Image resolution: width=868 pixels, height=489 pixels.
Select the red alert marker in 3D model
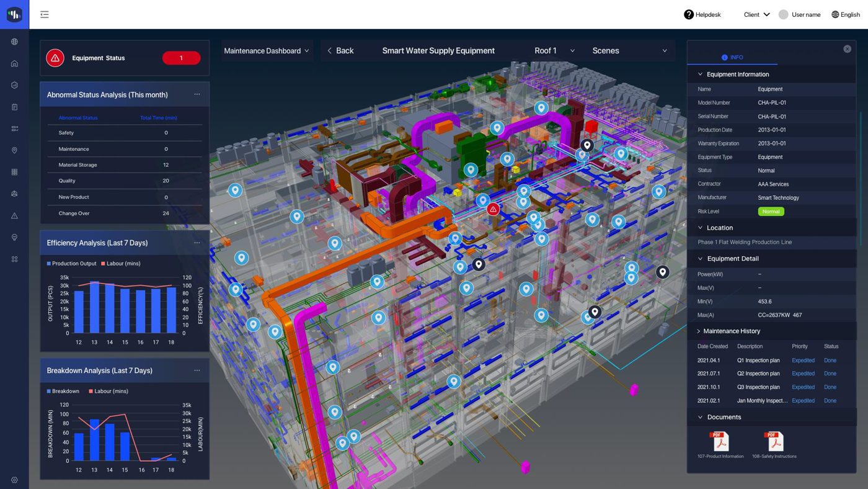pos(493,210)
